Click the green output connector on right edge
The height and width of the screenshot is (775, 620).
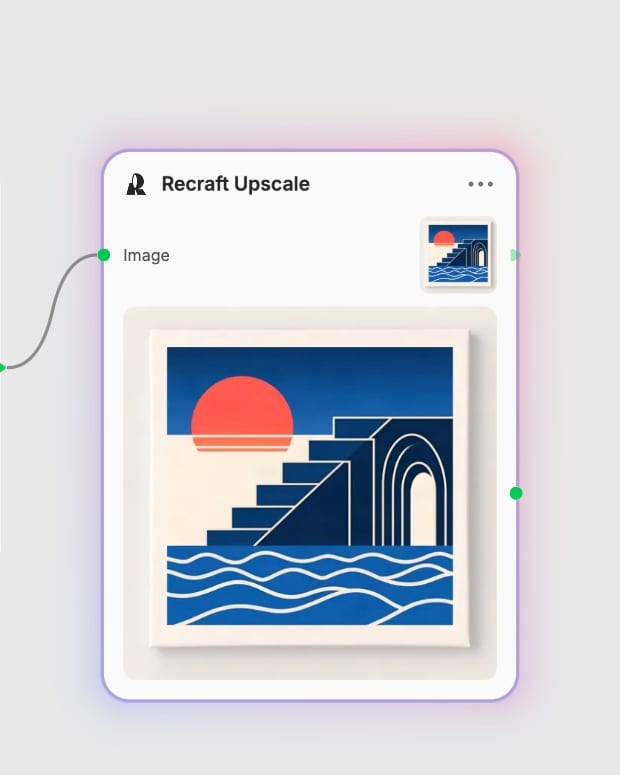pyautogui.click(x=516, y=493)
